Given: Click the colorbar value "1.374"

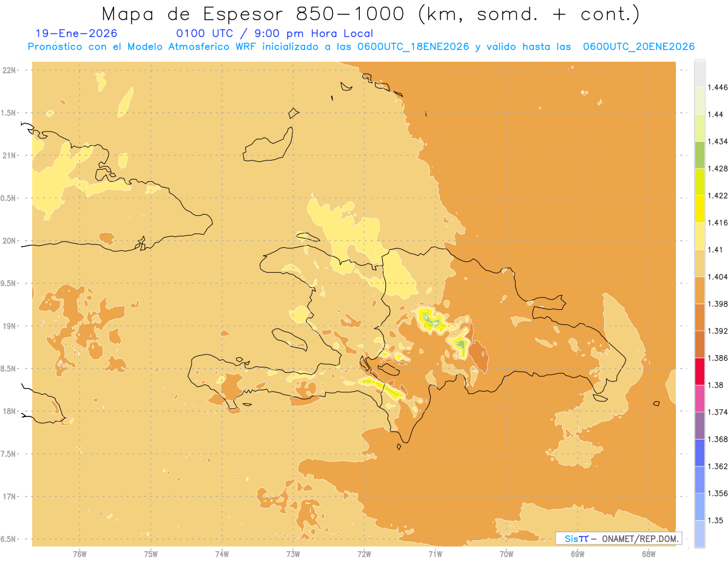Looking at the screenshot, I should (x=717, y=412).
